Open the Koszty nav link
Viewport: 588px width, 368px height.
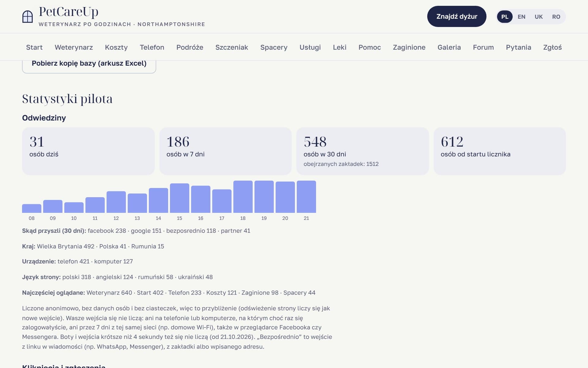click(116, 47)
